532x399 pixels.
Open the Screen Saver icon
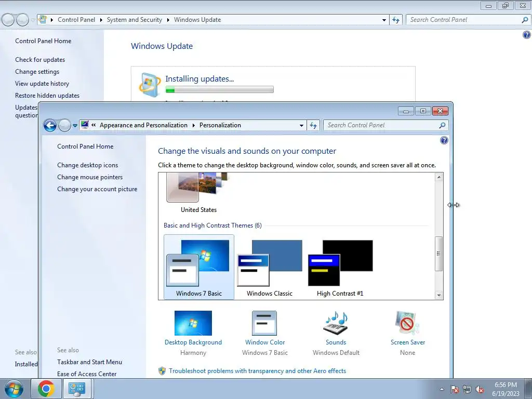(407, 323)
